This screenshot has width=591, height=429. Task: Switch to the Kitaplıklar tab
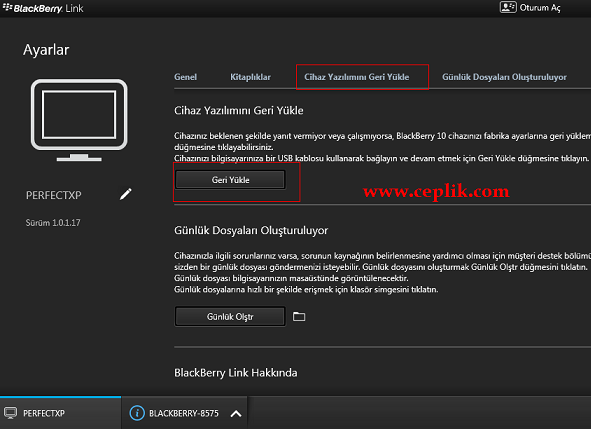pyautogui.click(x=250, y=77)
